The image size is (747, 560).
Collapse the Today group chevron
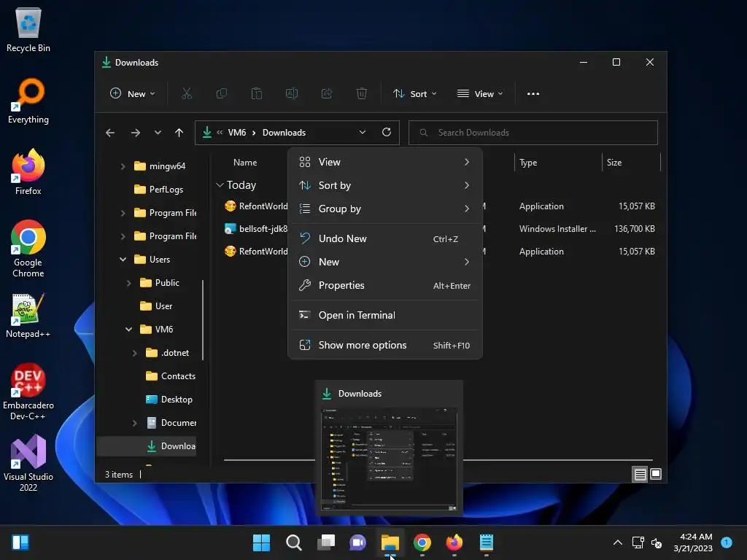pos(220,184)
